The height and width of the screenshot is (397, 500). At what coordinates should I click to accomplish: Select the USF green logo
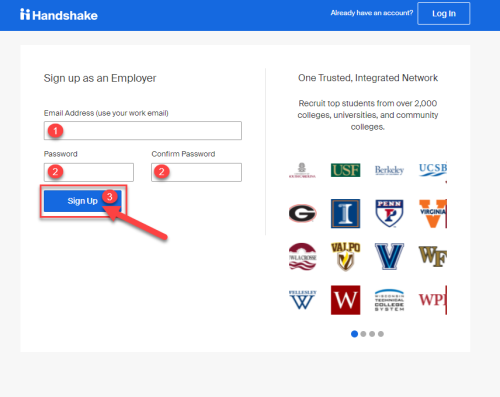(x=345, y=170)
